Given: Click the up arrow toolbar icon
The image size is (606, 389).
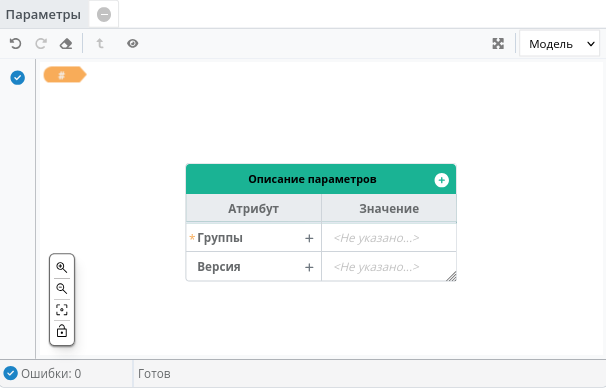Looking at the screenshot, I should (x=100, y=43).
